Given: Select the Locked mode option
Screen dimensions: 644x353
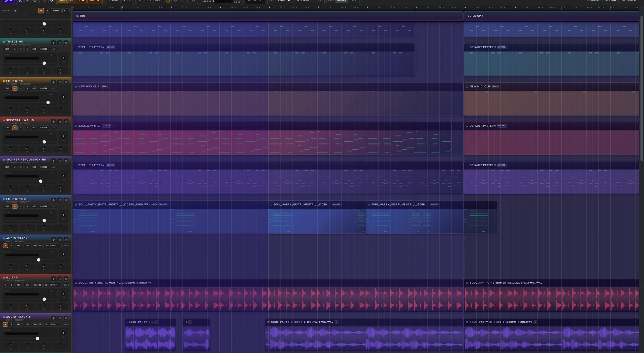Looking at the screenshot, I should pyautogui.click(x=341, y=1).
